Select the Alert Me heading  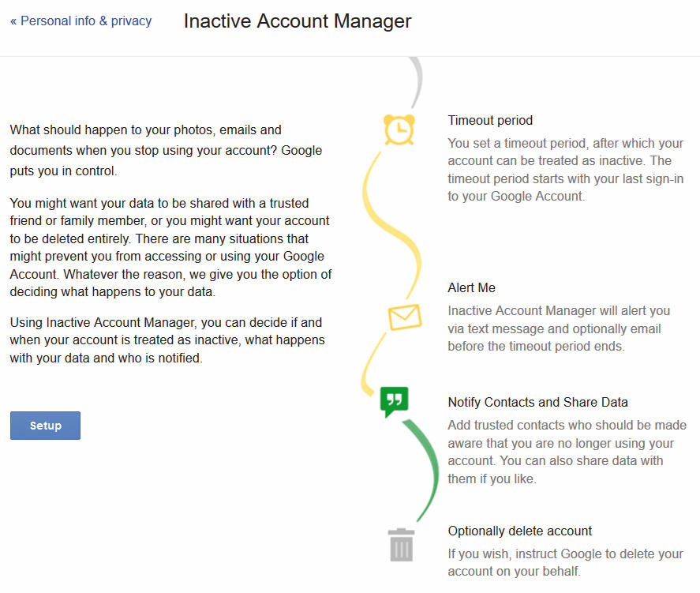(471, 287)
